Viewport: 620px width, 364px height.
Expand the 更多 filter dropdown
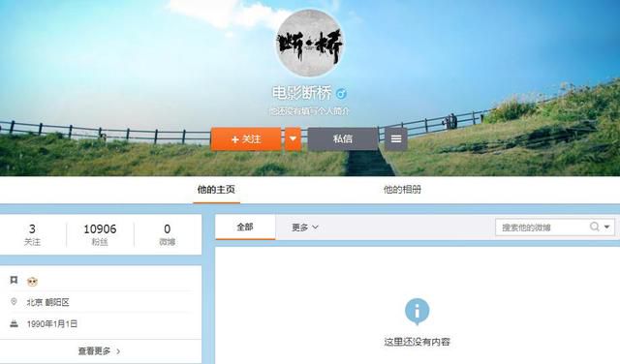pos(305,227)
